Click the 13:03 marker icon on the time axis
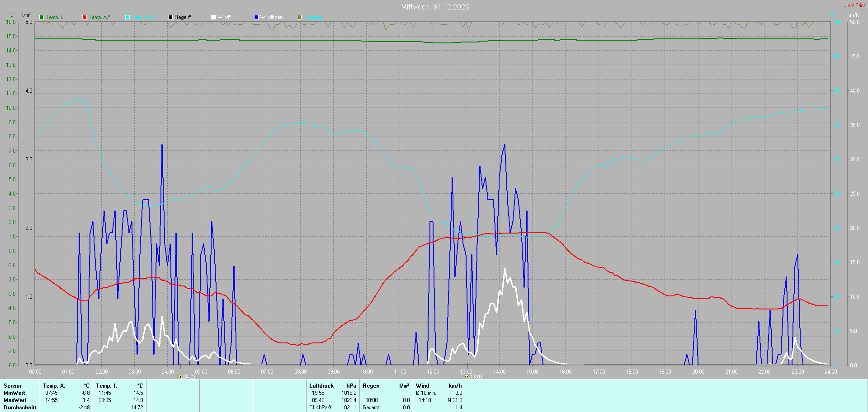 coord(467,376)
